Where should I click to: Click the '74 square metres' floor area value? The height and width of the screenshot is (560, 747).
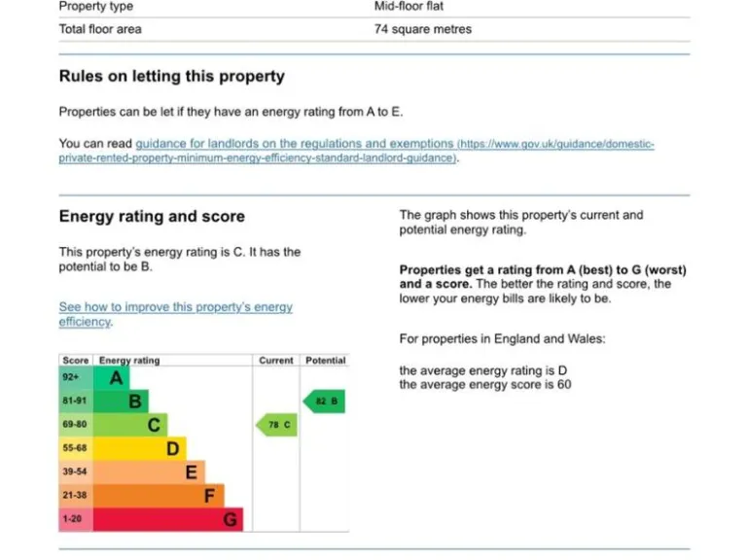[423, 29]
